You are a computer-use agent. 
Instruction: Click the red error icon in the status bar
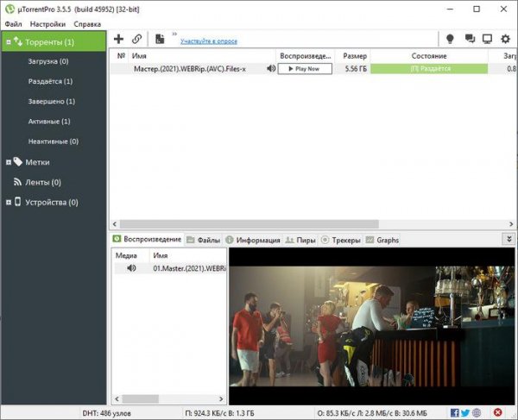point(498,412)
